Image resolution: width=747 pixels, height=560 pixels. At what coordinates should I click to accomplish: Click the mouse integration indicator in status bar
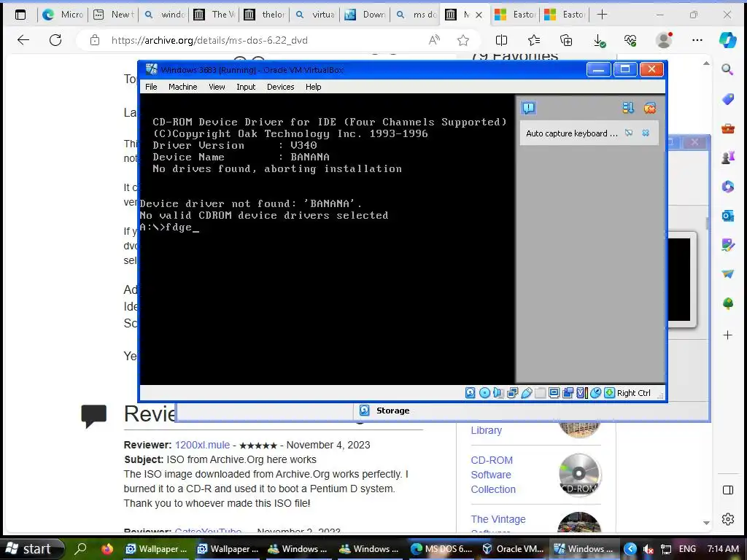tap(595, 393)
